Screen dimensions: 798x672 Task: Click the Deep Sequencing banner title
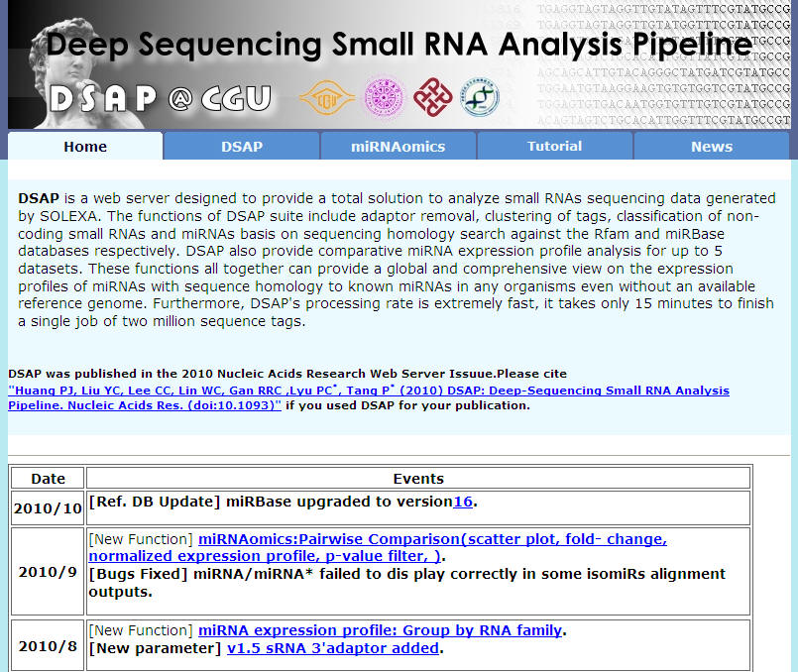pos(399,45)
